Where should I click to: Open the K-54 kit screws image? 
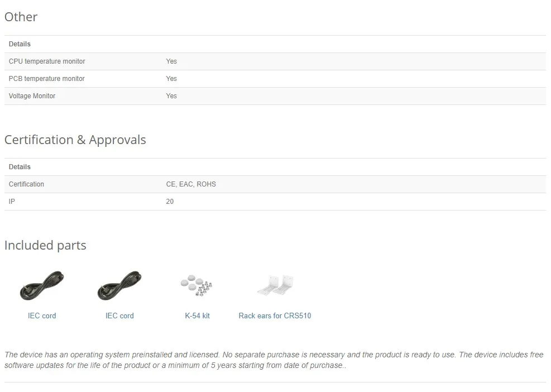[197, 286]
